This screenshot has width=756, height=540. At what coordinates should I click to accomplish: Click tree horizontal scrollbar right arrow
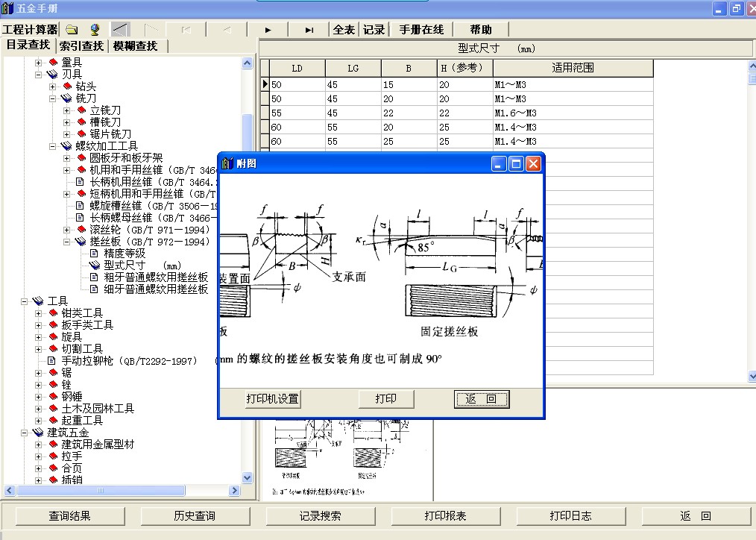coord(235,491)
